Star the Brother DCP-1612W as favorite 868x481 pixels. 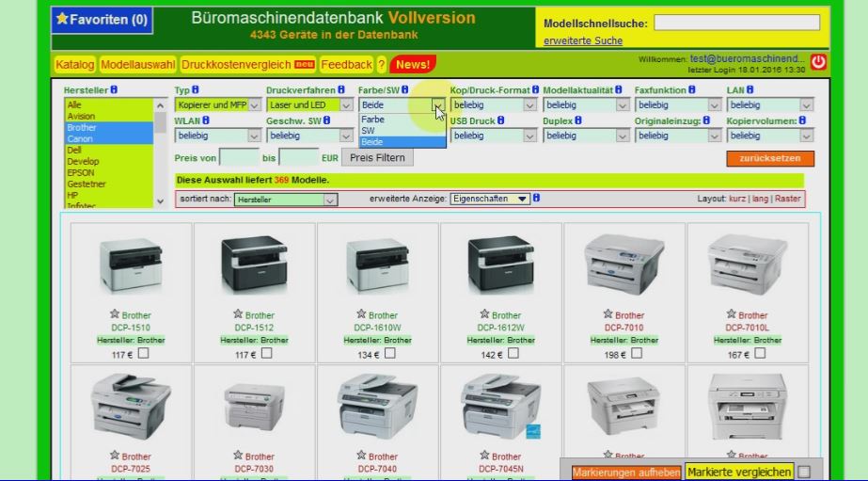coord(485,313)
